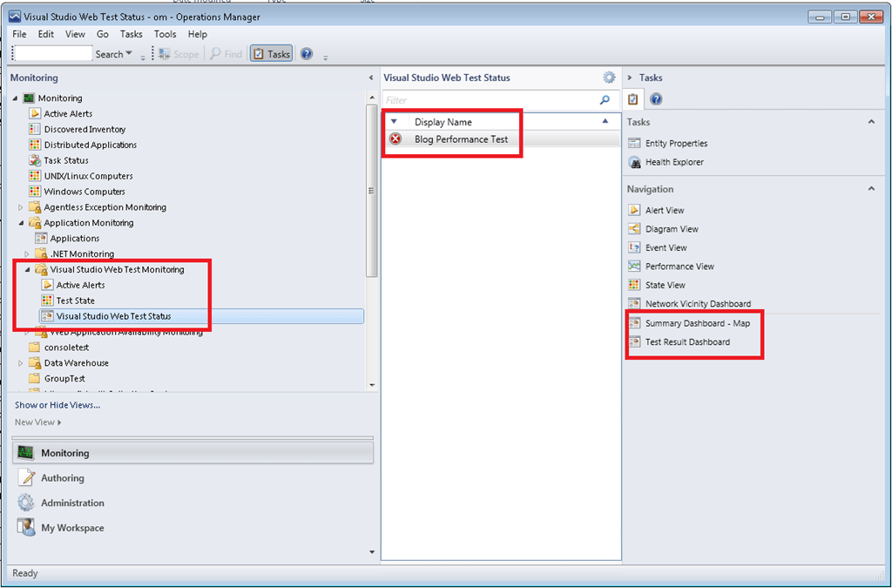Open the File menu

(19, 34)
